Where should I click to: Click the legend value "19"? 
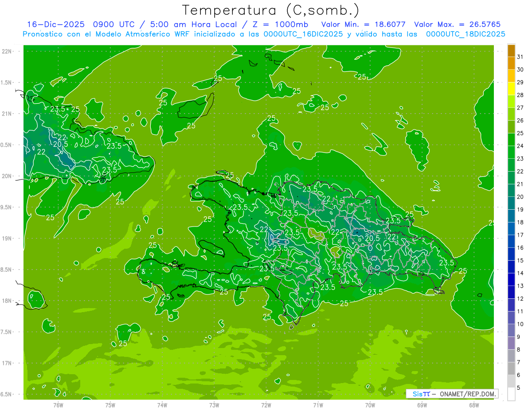click(x=520, y=210)
